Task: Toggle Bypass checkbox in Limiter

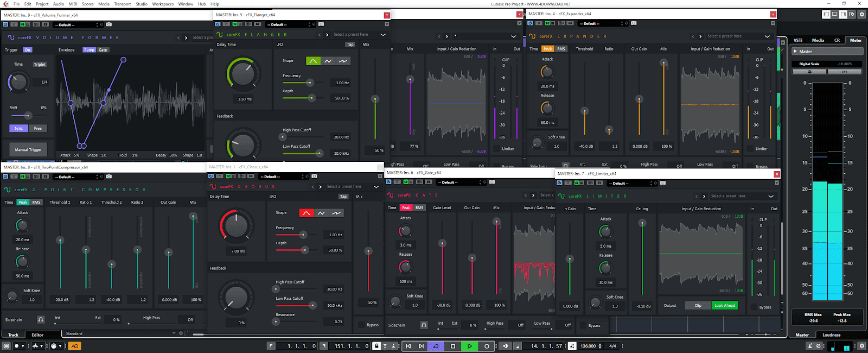Action: coord(754,307)
